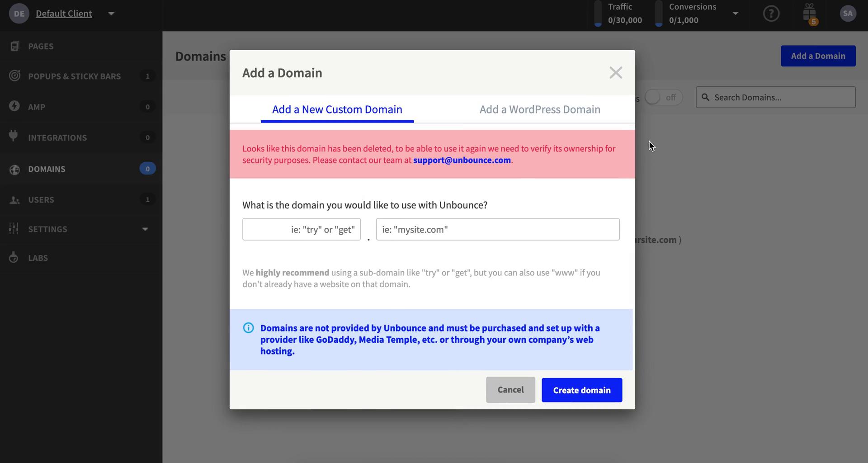Expand the Settings sidebar section
868x463 pixels.
pyautogui.click(x=145, y=229)
